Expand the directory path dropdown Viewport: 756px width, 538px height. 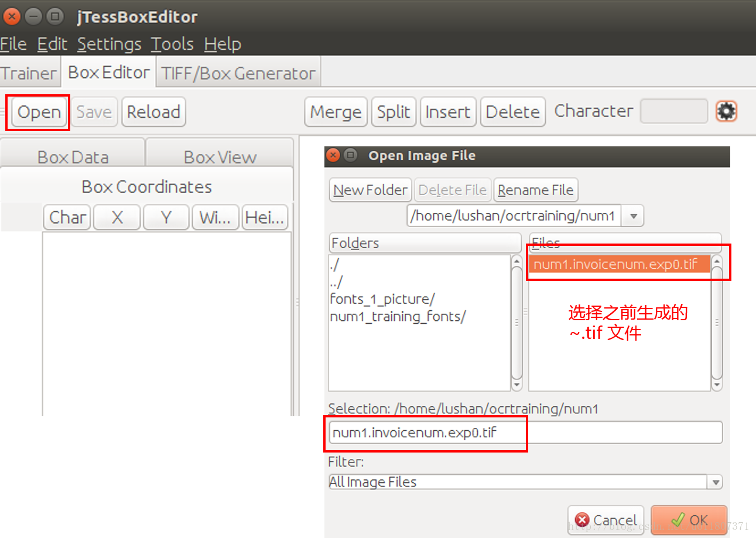[632, 216]
